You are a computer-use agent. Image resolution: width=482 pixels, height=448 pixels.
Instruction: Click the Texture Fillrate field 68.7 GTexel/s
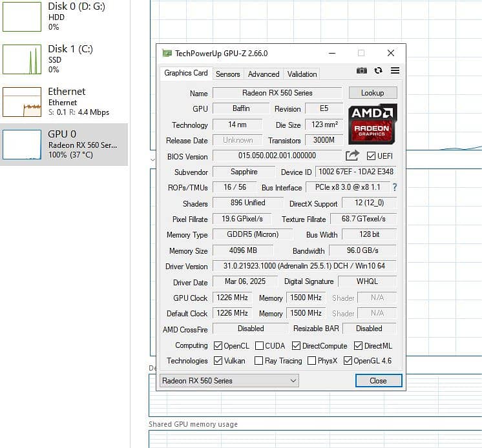pyautogui.click(x=363, y=219)
